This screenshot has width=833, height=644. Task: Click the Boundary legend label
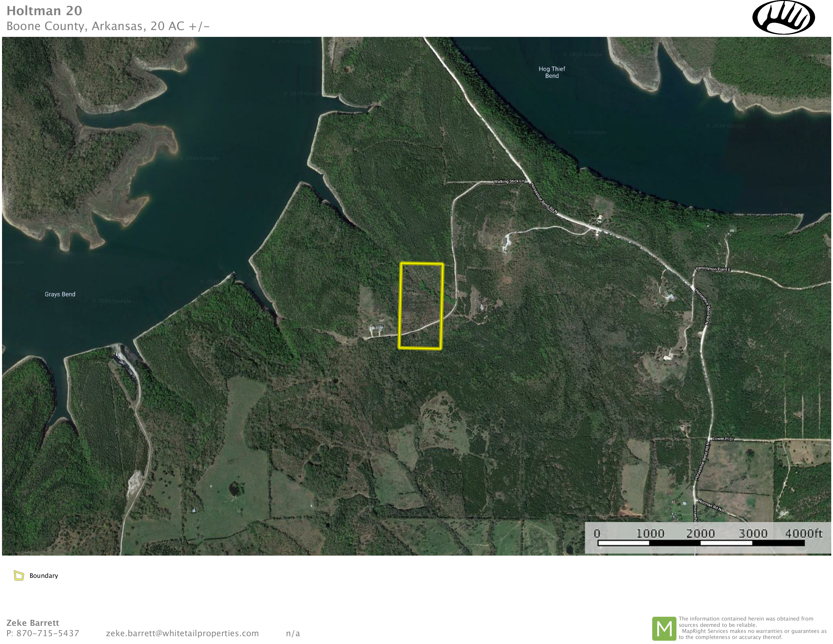pos(43,576)
